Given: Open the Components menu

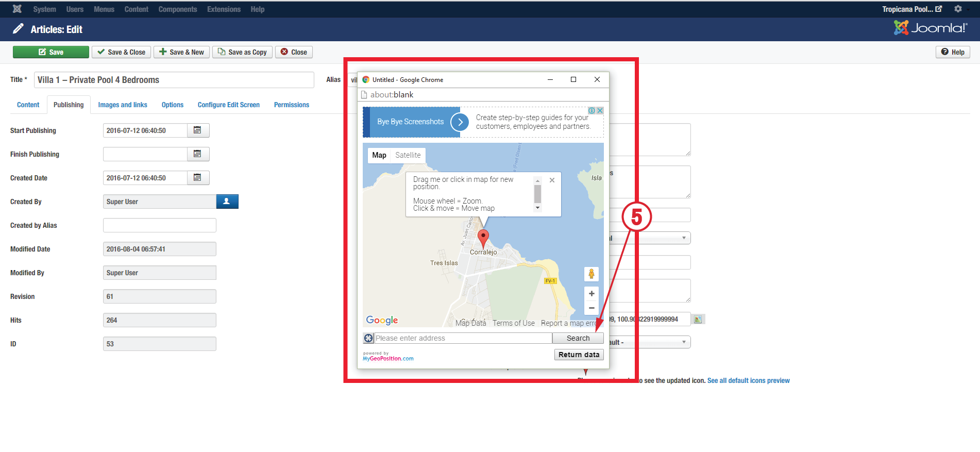Looking at the screenshot, I should (178, 9).
